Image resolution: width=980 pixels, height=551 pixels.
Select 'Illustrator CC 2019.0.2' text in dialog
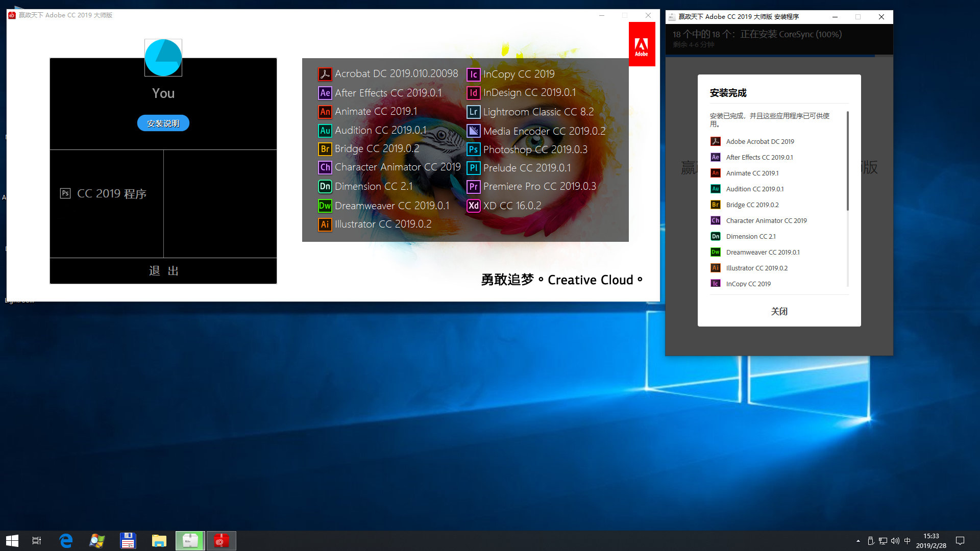(x=757, y=268)
